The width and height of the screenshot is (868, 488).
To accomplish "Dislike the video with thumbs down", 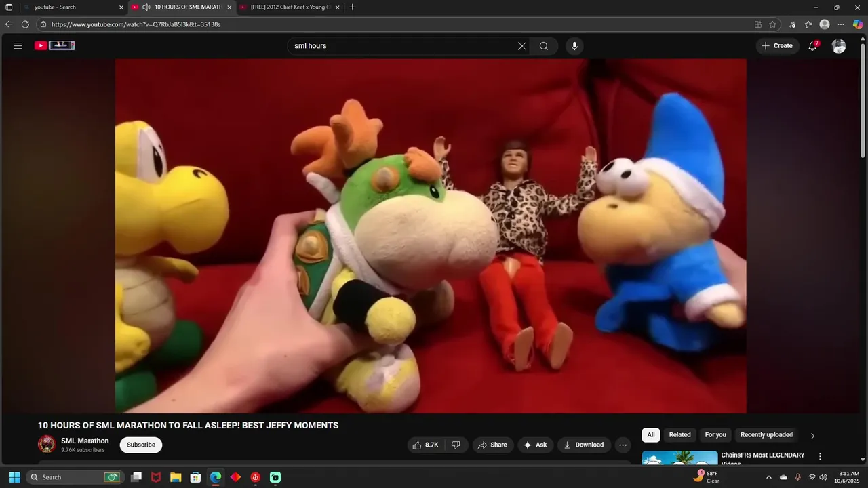I will [456, 445].
